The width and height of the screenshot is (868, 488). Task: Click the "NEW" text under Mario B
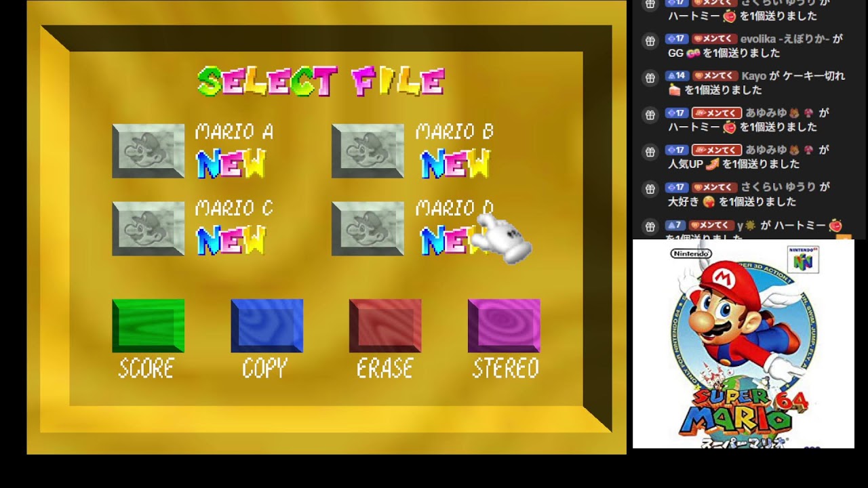(x=455, y=164)
